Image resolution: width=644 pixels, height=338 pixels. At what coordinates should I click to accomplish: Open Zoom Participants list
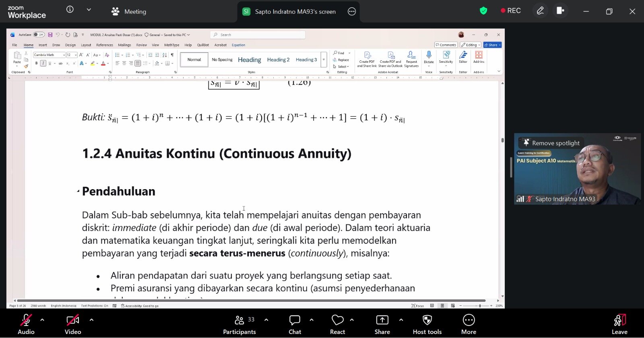(239, 324)
